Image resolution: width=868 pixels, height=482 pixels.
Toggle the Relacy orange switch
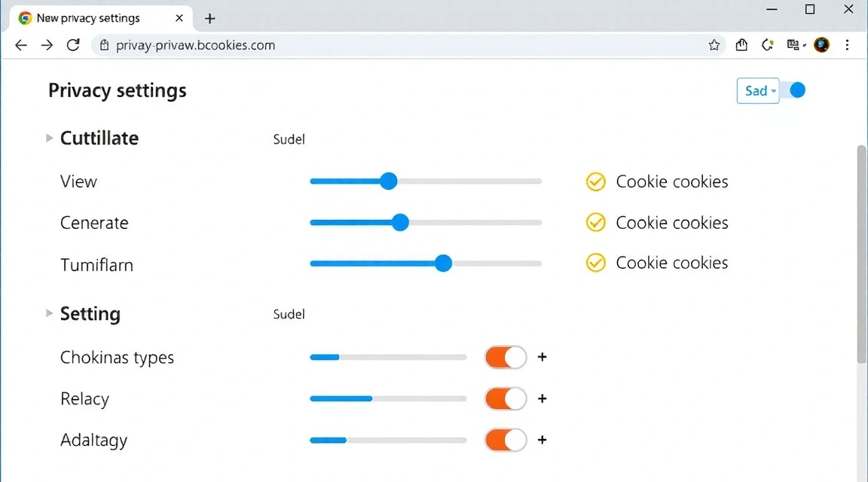[x=506, y=398]
